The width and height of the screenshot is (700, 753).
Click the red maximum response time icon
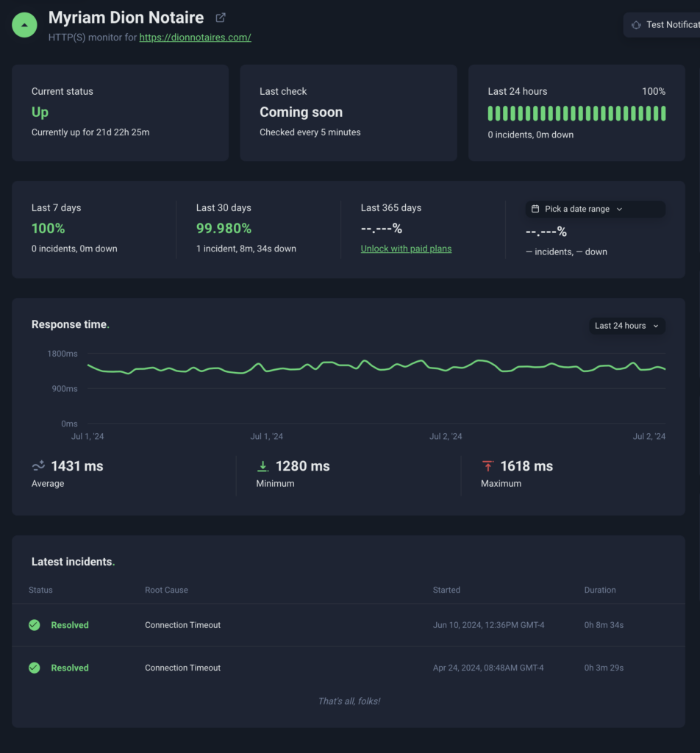pyautogui.click(x=488, y=466)
